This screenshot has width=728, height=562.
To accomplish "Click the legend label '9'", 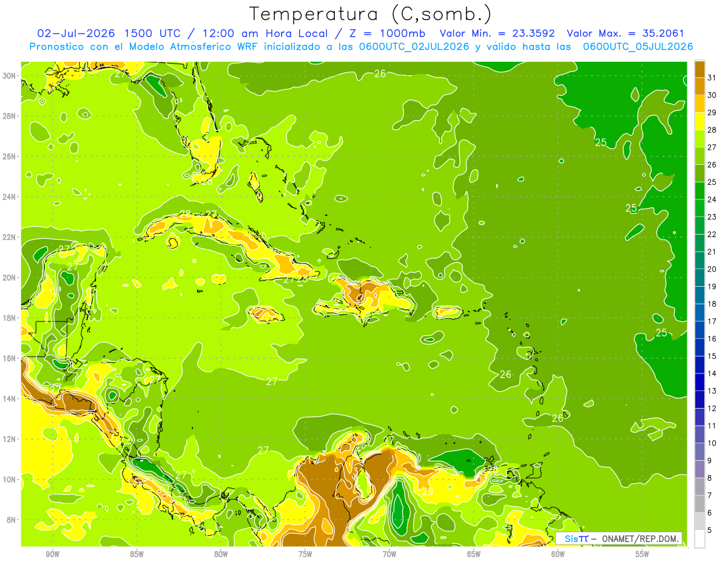I will pyautogui.click(x=710, y=461).
